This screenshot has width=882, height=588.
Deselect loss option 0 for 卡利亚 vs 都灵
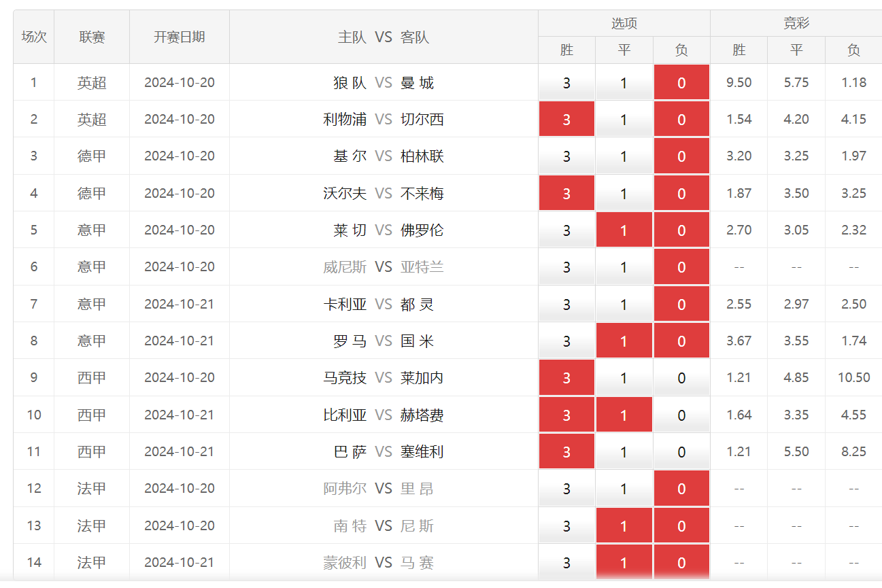coord(681,305)
